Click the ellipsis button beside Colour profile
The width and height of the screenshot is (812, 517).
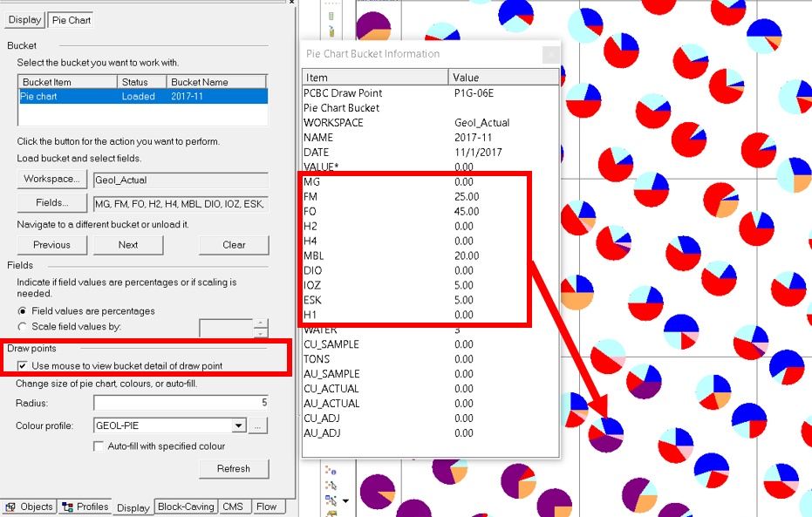pos(258,426)
